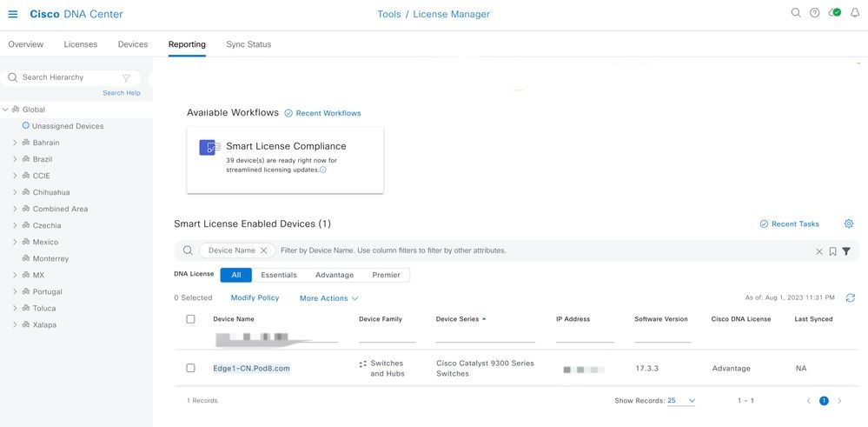Click Tools in the breadcrumb
Screen dimensions: 868x427
point(389,15)
